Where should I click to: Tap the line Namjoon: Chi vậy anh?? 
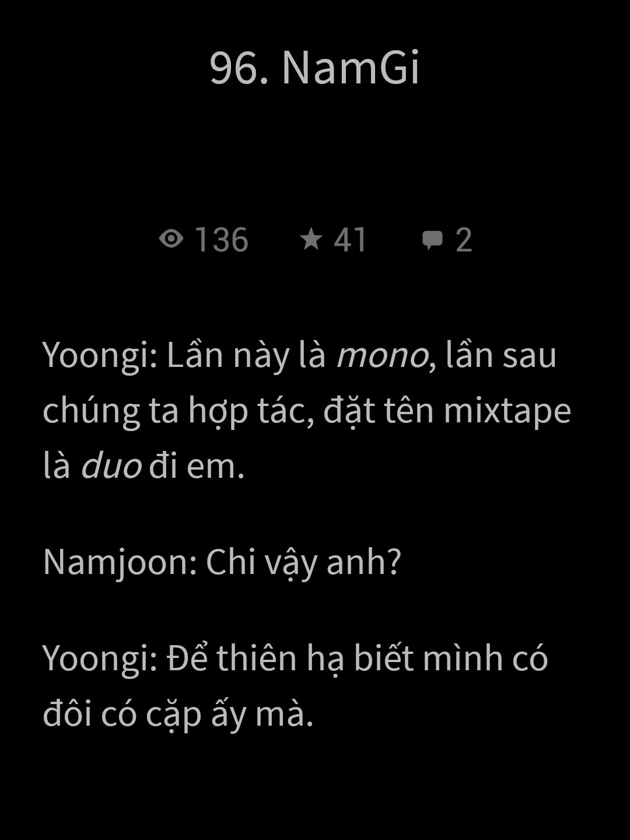click(222, 563)
